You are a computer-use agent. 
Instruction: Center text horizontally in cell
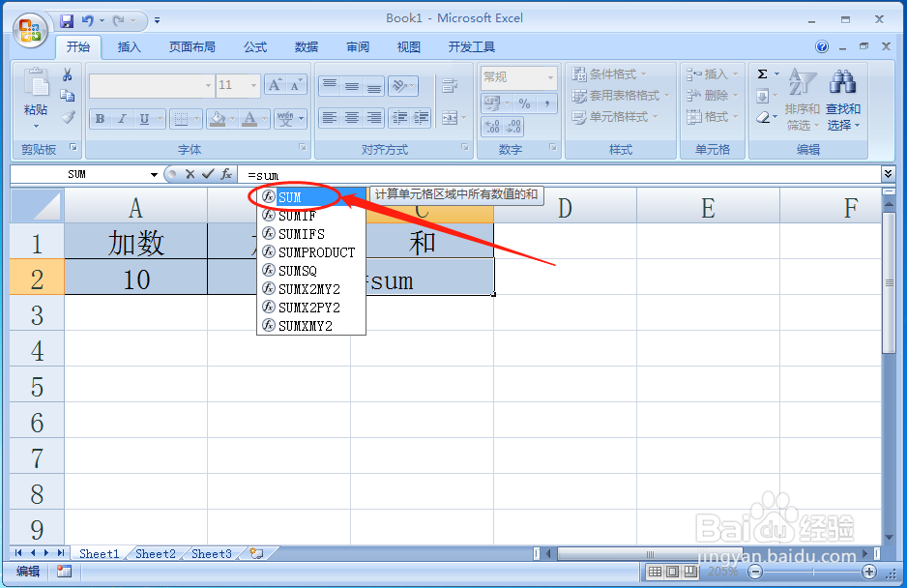(352, 118)
